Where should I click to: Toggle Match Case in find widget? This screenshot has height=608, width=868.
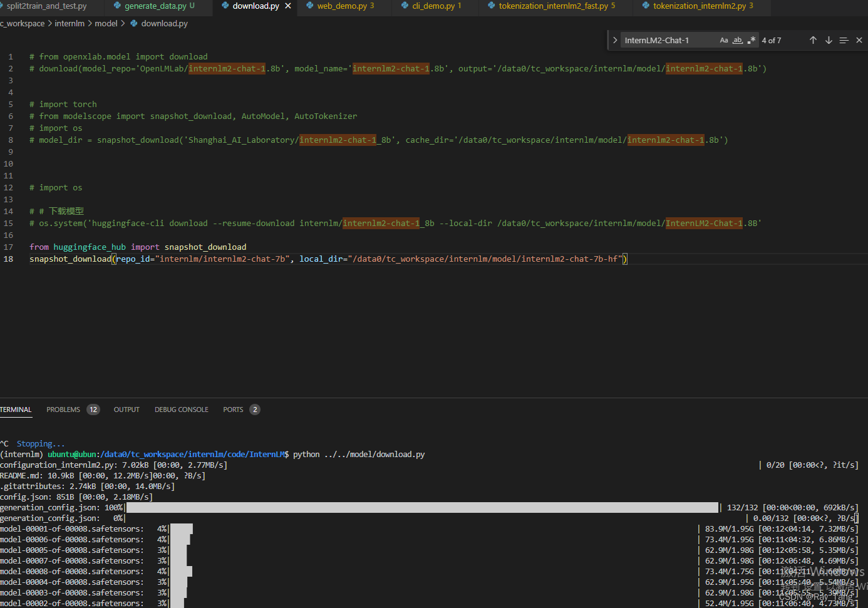click(x=724, y=40)
